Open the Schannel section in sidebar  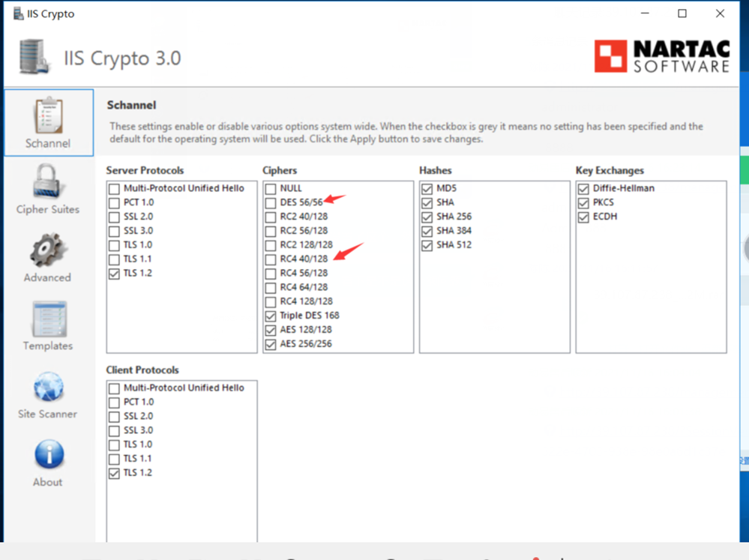click(x=48, y=122)
